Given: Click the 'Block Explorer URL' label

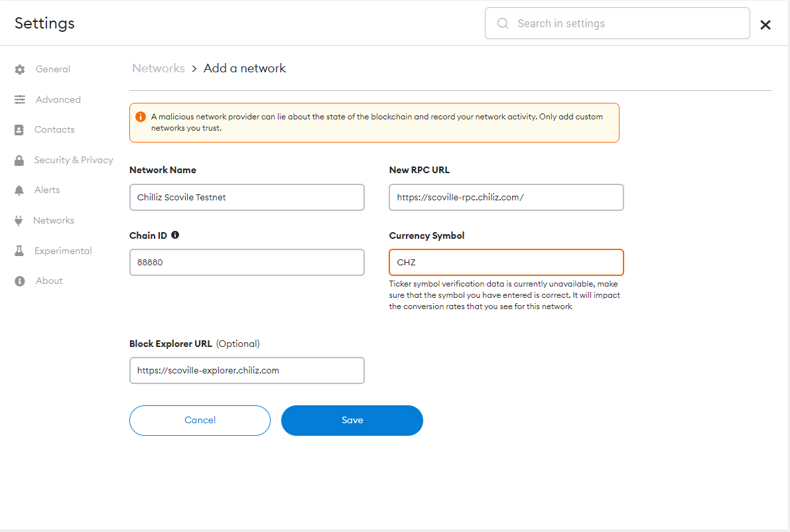Looking at the screenshot, I should [170, 344].
